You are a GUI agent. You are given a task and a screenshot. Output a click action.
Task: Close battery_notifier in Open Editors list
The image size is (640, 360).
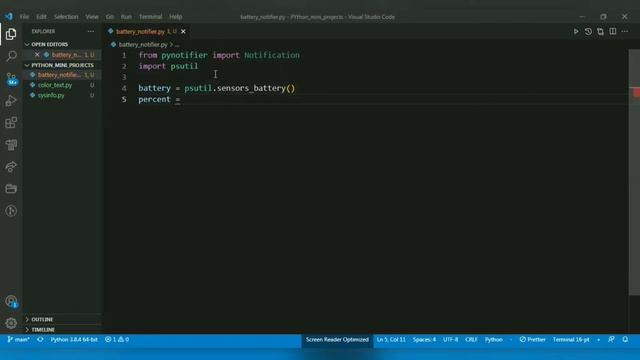(37, 55)
